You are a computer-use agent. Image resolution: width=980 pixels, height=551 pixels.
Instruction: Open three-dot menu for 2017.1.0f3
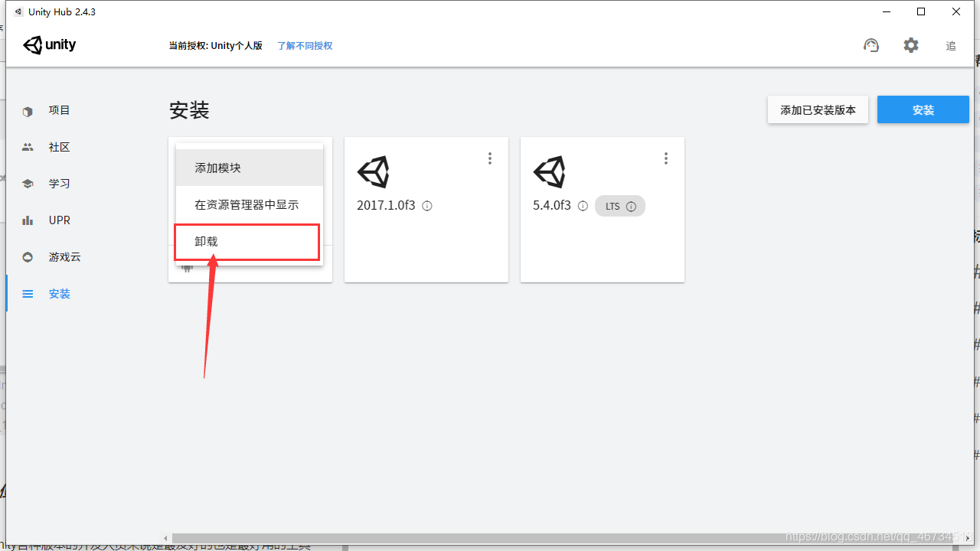[x=490, y=158]
